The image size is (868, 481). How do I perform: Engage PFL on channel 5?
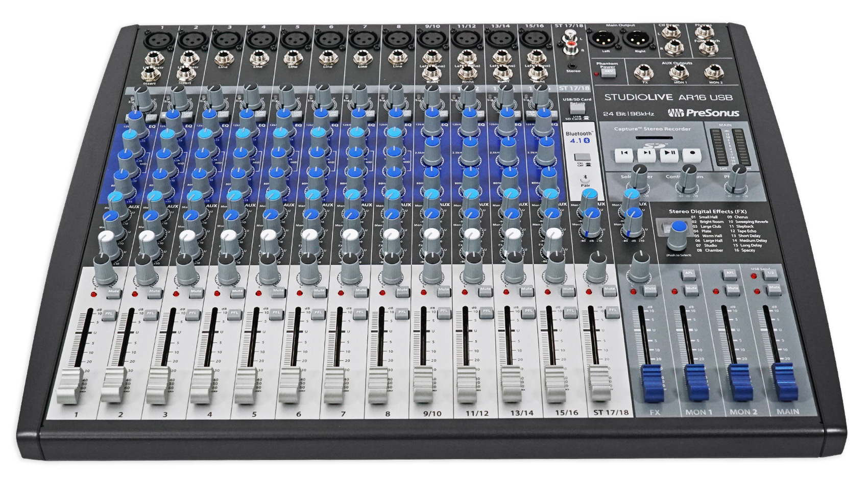pos(276,314)
